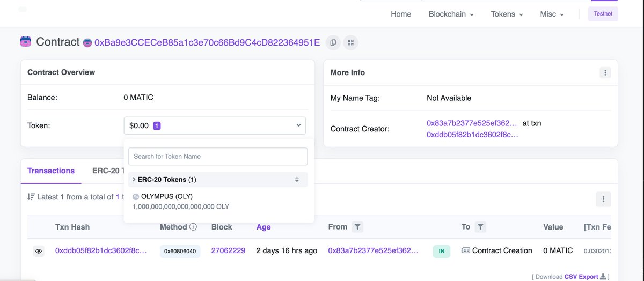
Task: Switch to the Transactions tab
Action: point(51,171)
